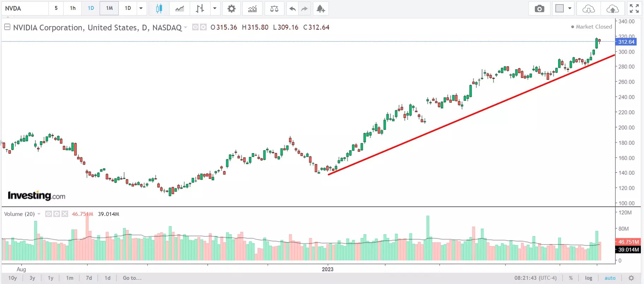Click the 39.014M volume axis label

(x=628, y=249)
